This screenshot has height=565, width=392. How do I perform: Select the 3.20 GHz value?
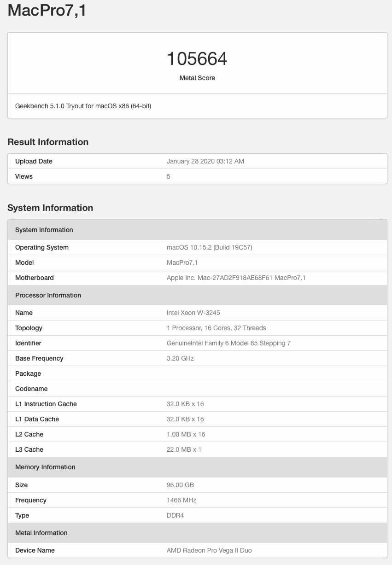180,358
